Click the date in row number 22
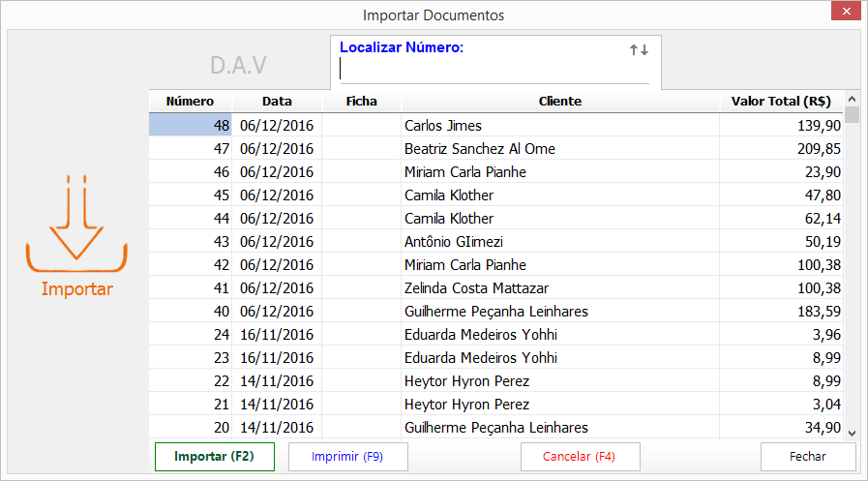This screenshot has width=868, height=481. 277,381
